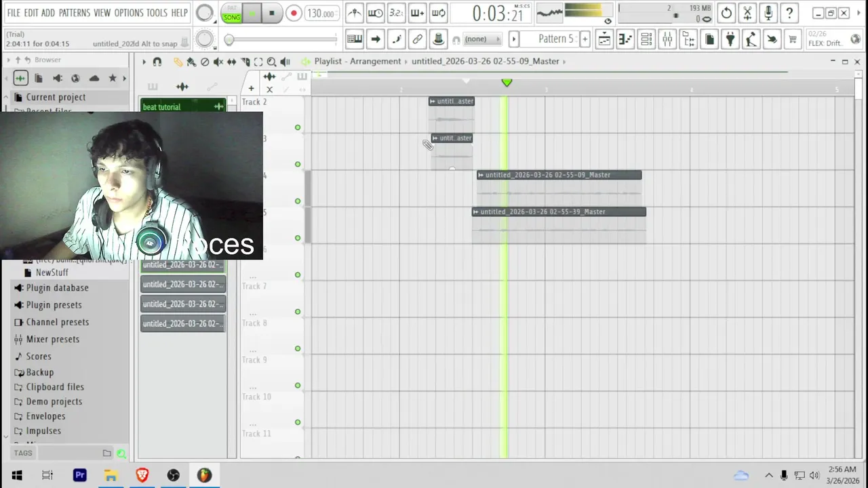Open the OPTIONS menu
Screen dimensions: 868x488
[129, 13]
